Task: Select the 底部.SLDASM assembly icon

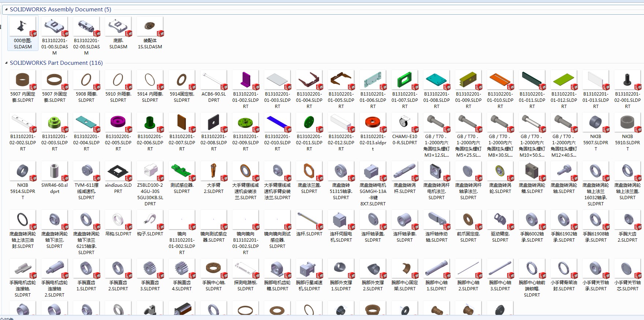Action: (118, 27)
